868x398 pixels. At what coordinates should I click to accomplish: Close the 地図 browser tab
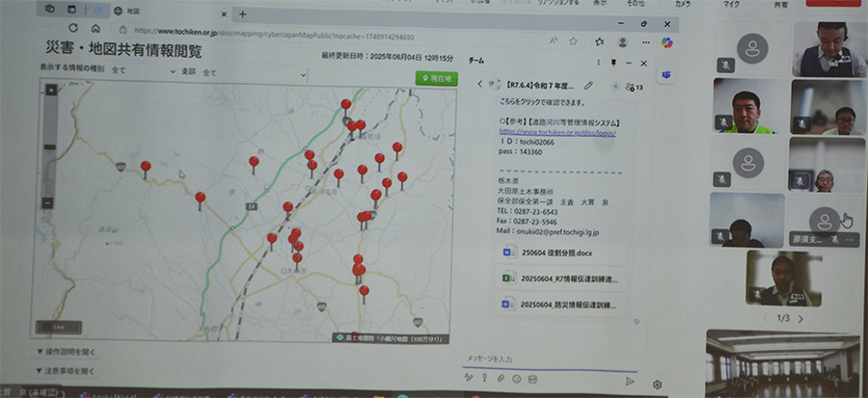(224, 13)
